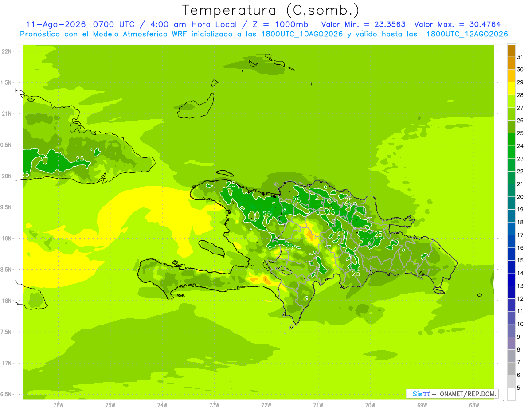Select the dark blue legend swatch between 13 and 14
The height and width of the screenshot is (411, 532).
[511, 279]
